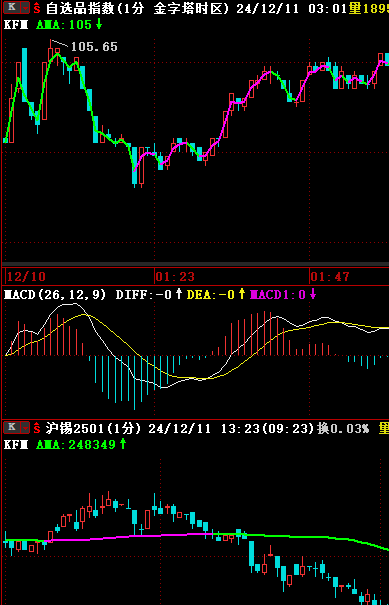The image size is (389, 605).
Task: Click the 01:47 time axis marker
Action: pos(330,276)
